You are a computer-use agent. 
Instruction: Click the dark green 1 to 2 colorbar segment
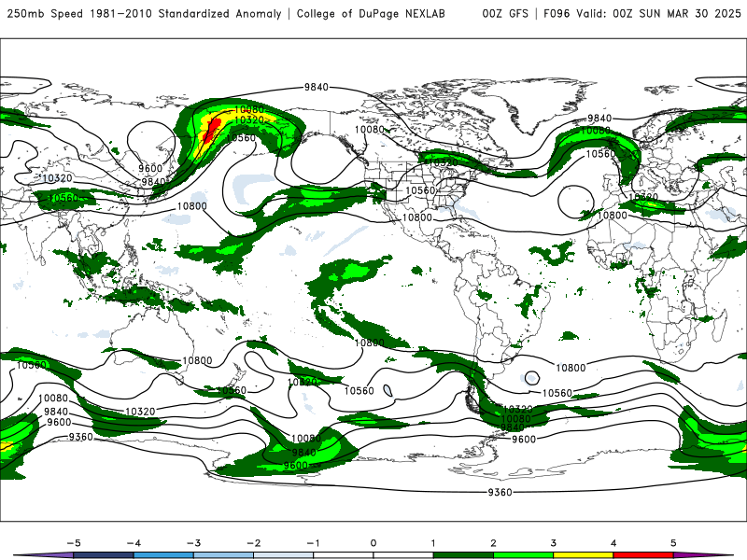[x=463, y=555]
